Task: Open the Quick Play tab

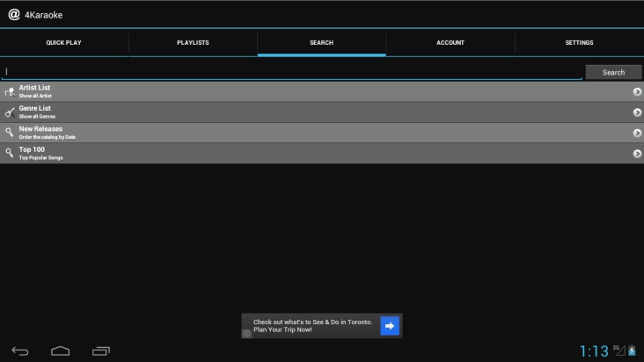Action: coord(63,43)
